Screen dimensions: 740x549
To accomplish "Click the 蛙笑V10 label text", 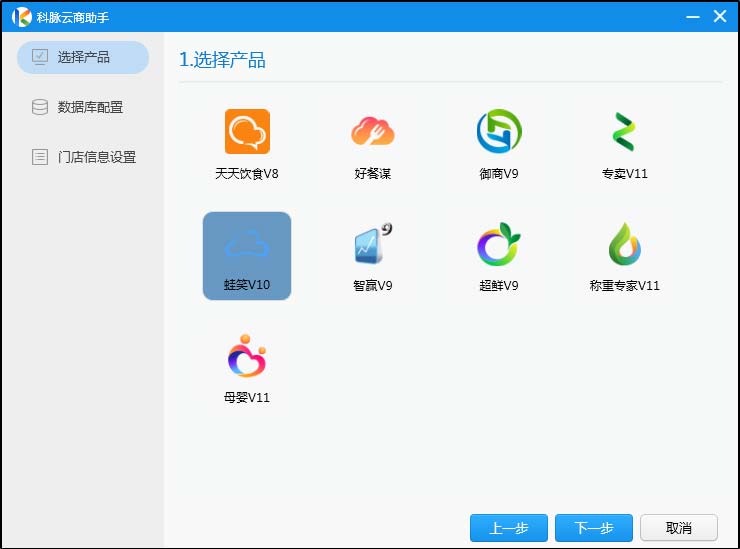I will [247, 285].
